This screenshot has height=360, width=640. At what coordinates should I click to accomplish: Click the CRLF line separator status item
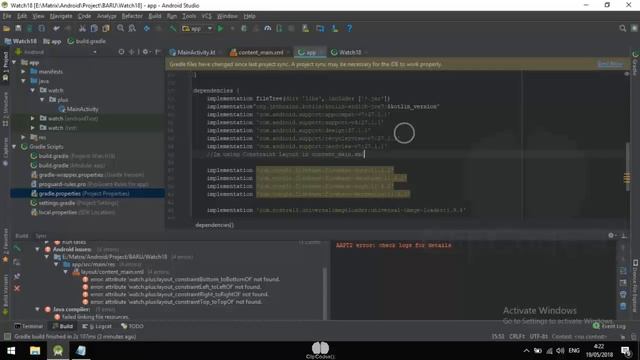(x=517, y=336)
